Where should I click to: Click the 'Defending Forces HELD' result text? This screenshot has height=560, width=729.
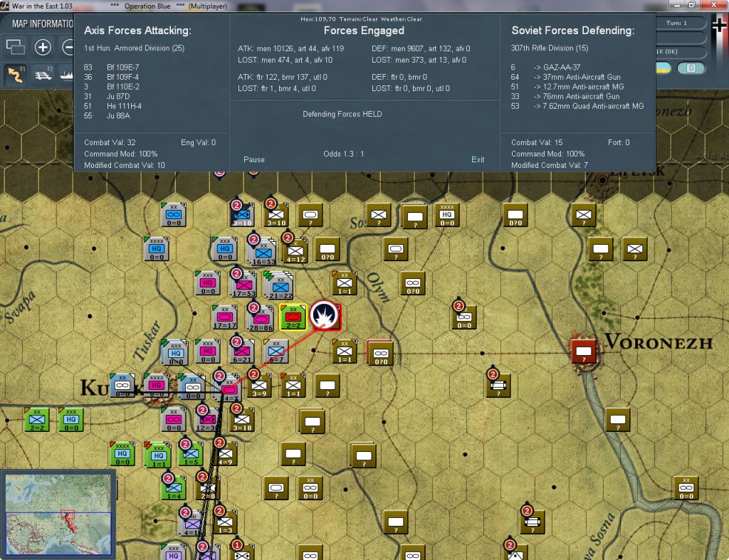[342, 114]
